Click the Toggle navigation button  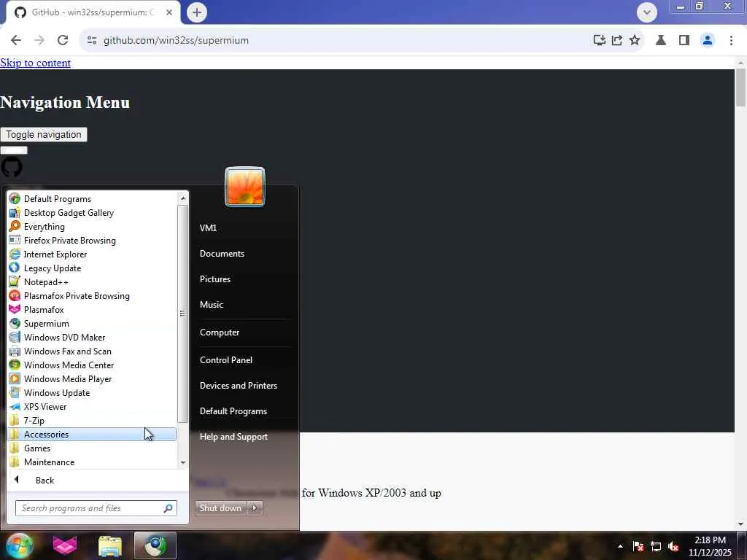point(43,134)
